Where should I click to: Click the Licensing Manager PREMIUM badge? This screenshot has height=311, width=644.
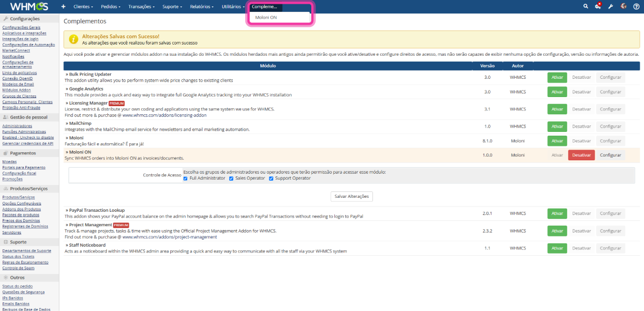tap(116, 103)
